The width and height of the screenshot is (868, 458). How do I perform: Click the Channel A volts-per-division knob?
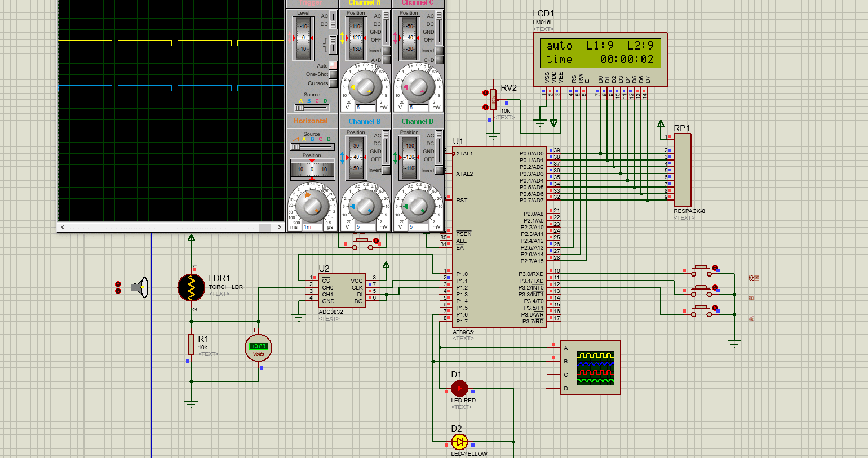(365, 87)
